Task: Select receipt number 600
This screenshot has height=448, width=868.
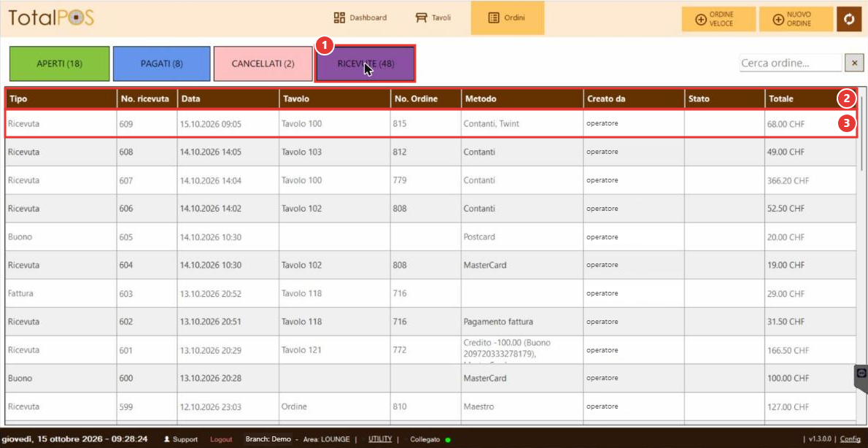Action: pyautogui.click(x=147, y=378)
